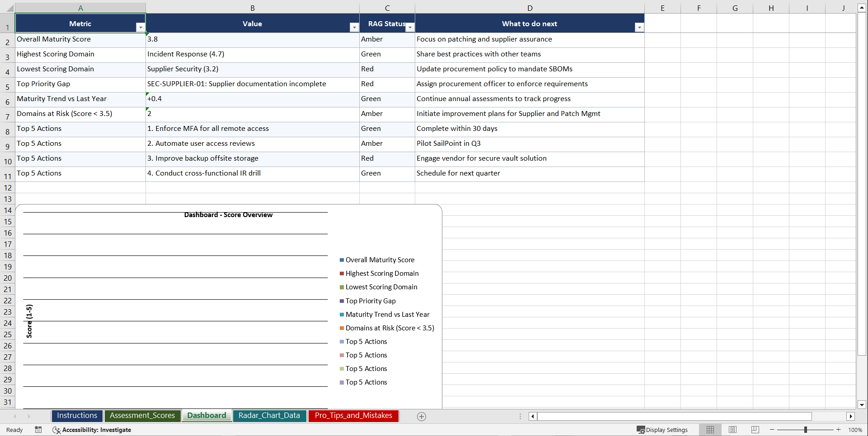Open the RAG Status filter dropdown
The image size is (868, 436).
[410, 27]
